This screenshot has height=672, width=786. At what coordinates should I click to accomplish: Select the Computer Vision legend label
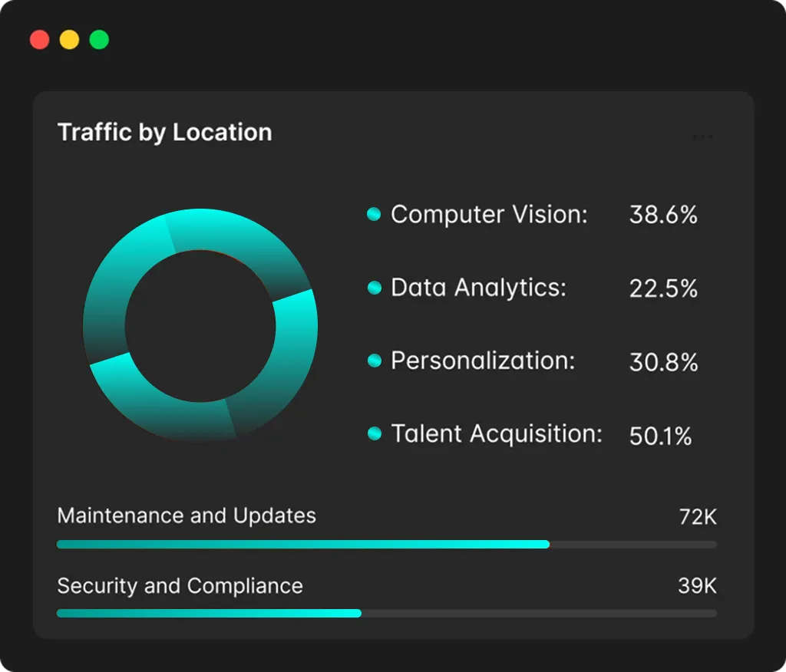[x=489, y=215]
